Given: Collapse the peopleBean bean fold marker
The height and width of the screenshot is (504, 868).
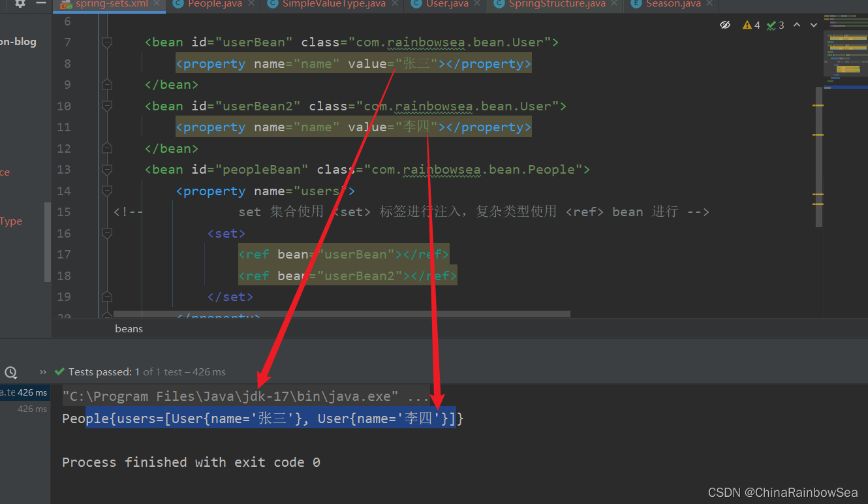Looking at the screenshot, I should pyautogui.click(x=107, y=170).
